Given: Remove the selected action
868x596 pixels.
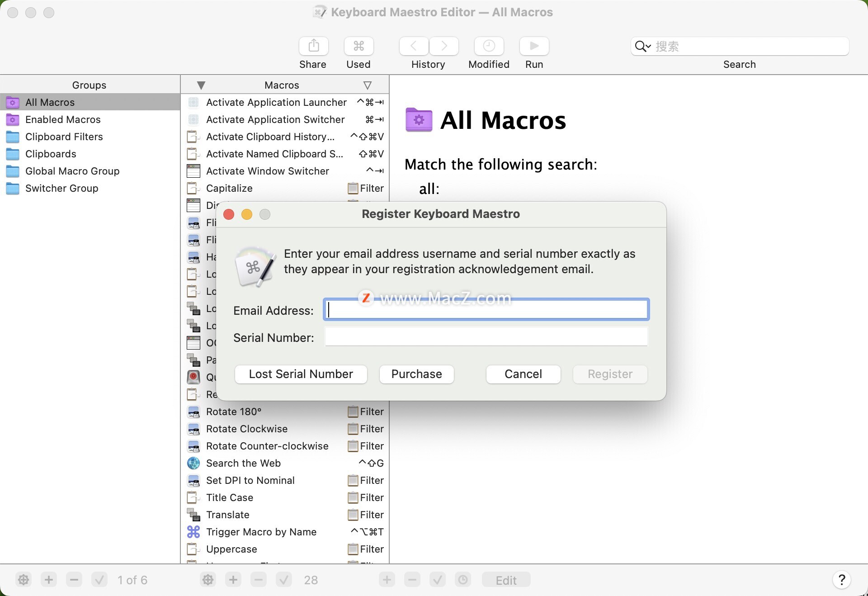Looking at the screenshot, I should pyautogui.click(x=412, y=580).
